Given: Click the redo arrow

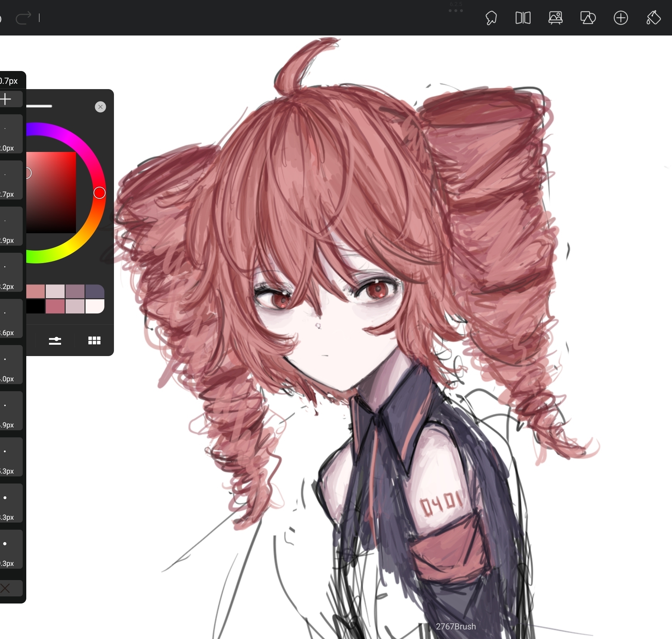Looking at the screenshot, I should [x=24, y=18].
